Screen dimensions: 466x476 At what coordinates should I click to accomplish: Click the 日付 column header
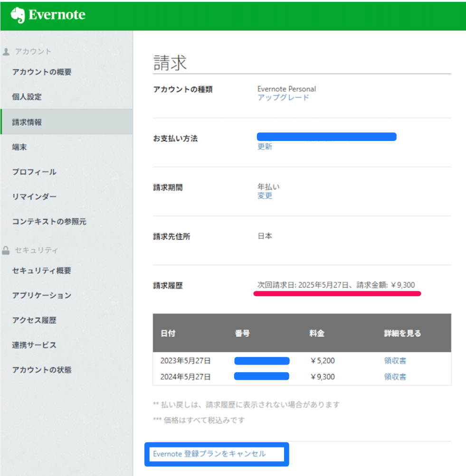[x=168, y=333]
